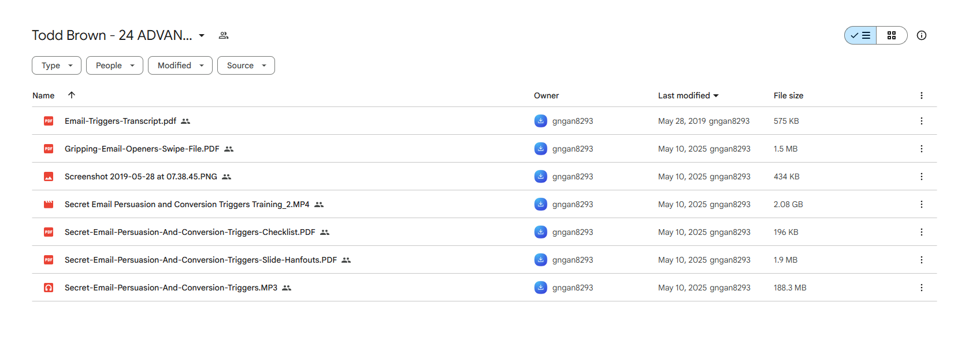Viewport: 980px width, 346px height.
Task: Switch to grid layout view
Action: coord(892,35)
